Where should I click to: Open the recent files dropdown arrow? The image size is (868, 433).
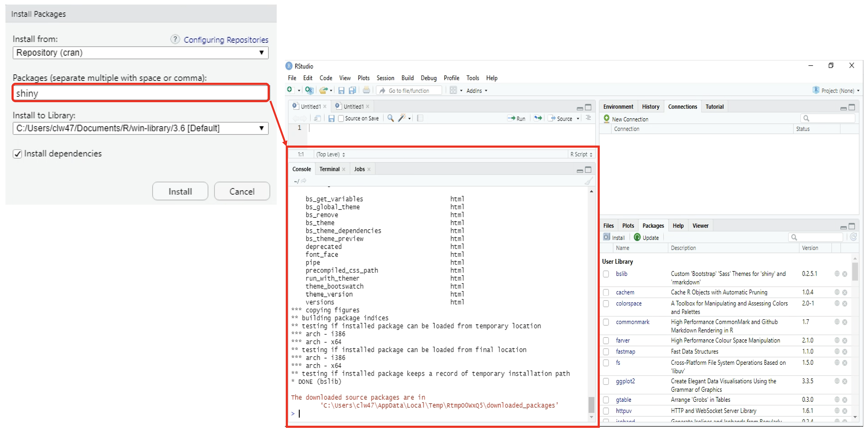coord(331,91)
